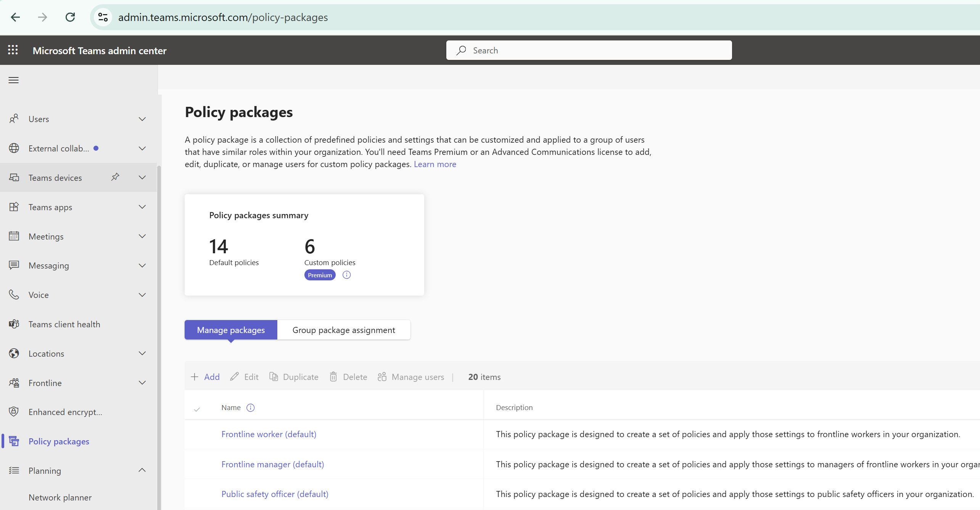This screenshot has width=980, height=510.
Task: Expand the Users menu chevron
Action: click(x=142, y=119)
